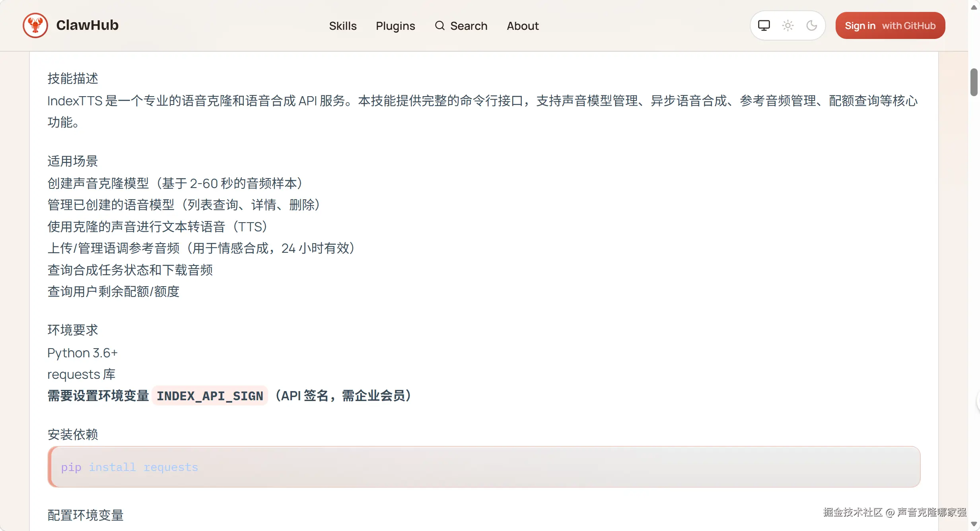Select the sun icon in theme switcher
The width and height of the screenshot is (980, 531).
coord(788,25)
